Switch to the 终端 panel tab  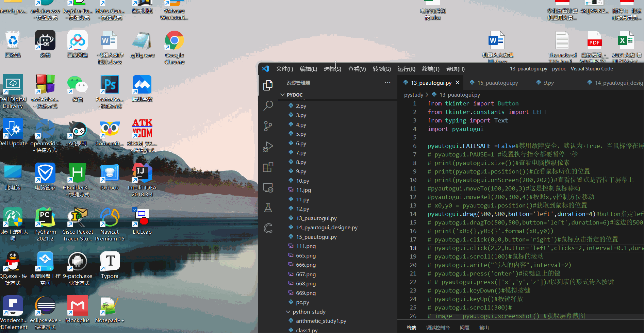(411, 328)
